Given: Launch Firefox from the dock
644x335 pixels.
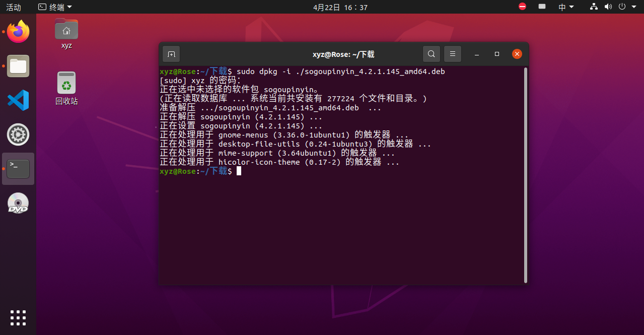Looking at the screenshot, I should tap(18, 32).
